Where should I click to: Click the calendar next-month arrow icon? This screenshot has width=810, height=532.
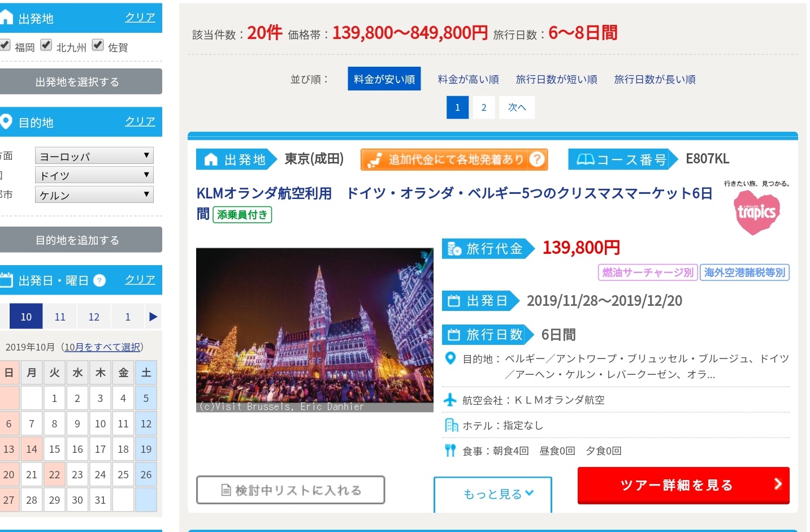pos(153,317)
